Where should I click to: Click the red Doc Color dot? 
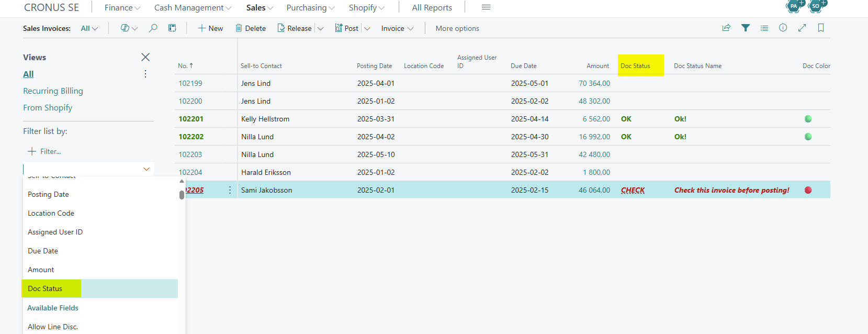pos(808,190)
